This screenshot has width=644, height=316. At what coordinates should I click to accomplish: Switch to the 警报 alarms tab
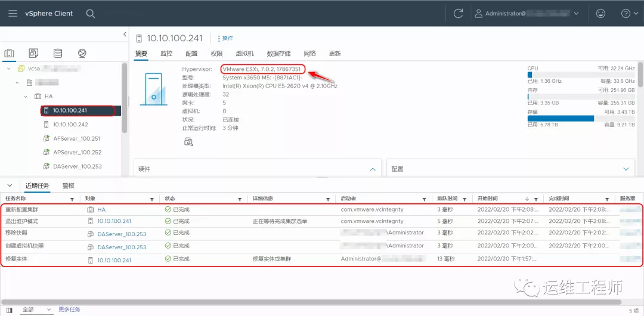click(69, 186)
